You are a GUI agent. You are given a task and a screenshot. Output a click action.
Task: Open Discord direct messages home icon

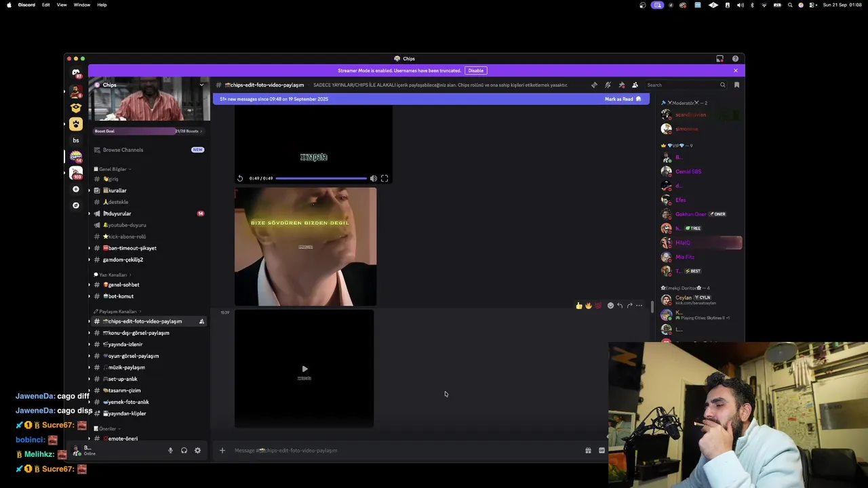(x=76, y=73)
